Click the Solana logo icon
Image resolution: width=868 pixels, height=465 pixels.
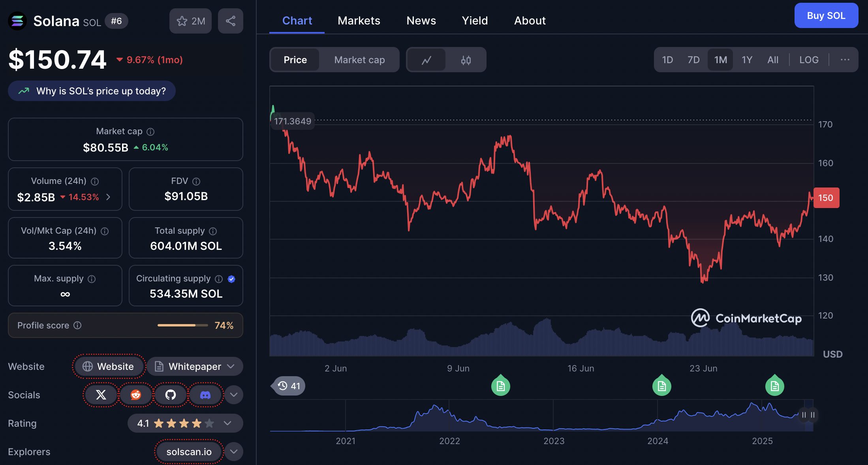17,21
